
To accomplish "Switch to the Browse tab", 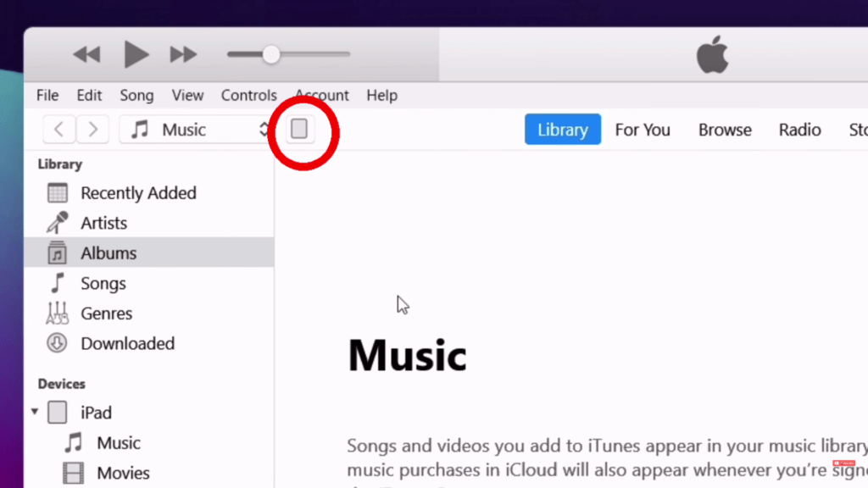I will (725, 130).
